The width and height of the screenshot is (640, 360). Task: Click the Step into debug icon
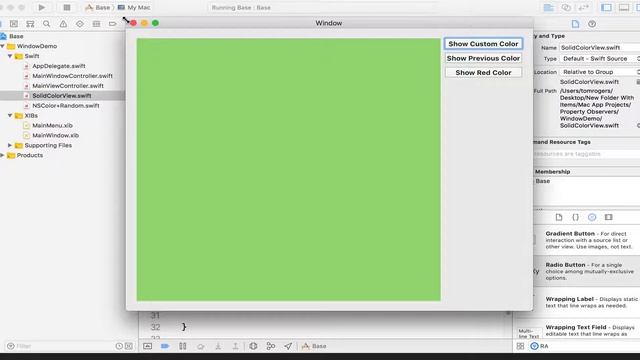coord(218,346)
